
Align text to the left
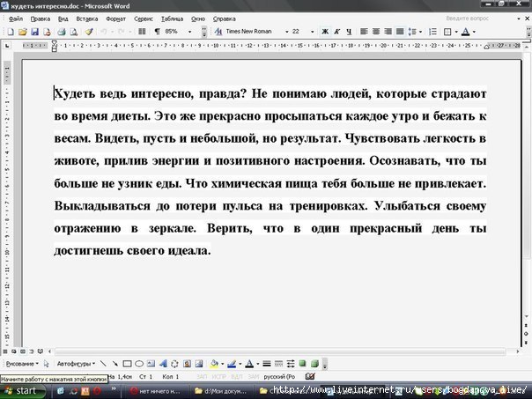coord(364,32)
